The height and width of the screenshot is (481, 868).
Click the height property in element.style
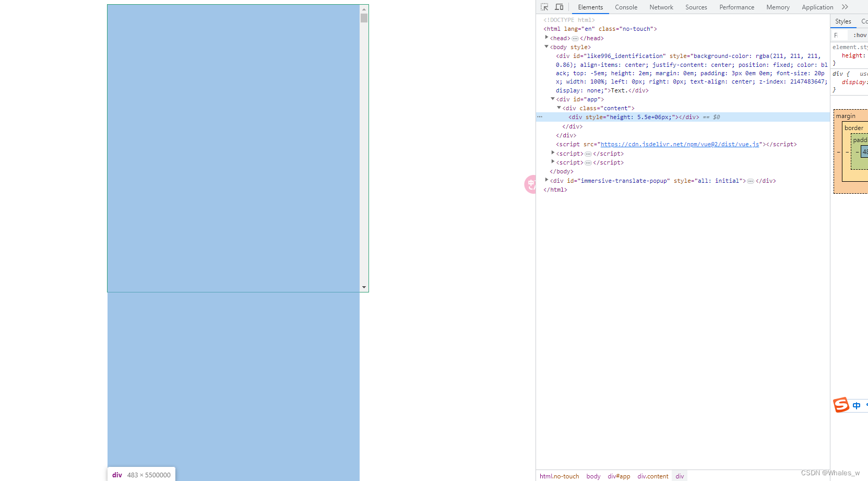(x=852, y=55)
